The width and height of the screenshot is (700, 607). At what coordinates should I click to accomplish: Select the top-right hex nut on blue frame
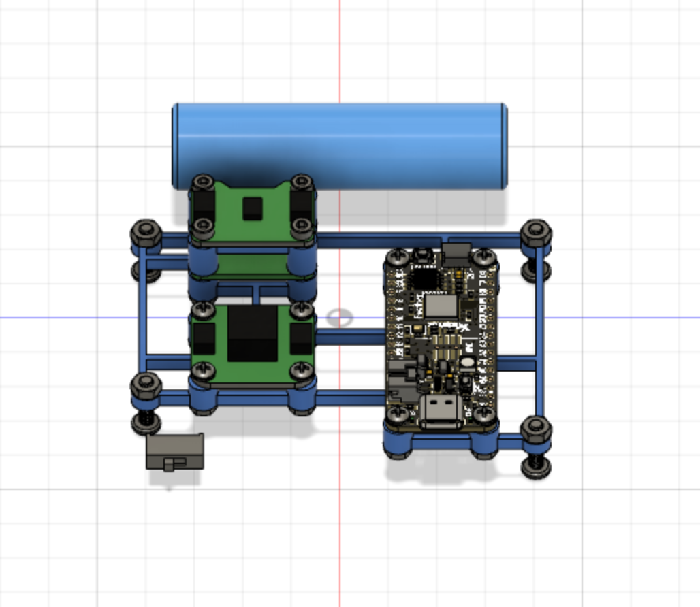[536, 232]
